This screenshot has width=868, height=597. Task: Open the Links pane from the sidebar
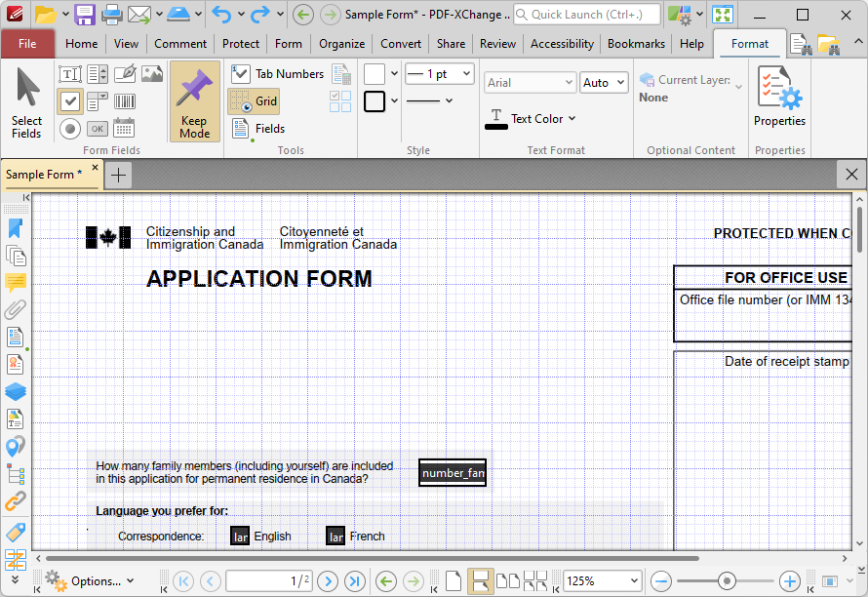coord(16,501)
